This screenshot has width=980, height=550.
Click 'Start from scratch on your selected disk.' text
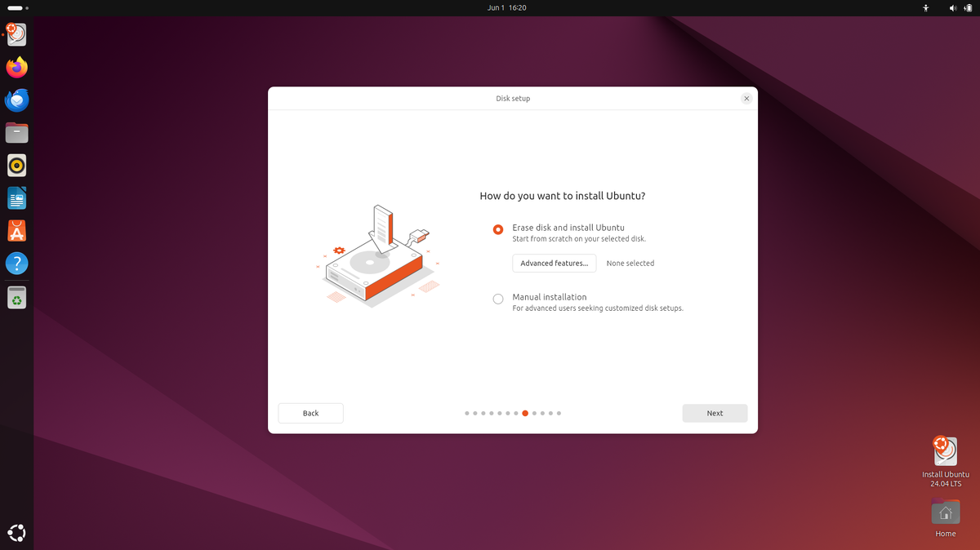pos(579,239)
